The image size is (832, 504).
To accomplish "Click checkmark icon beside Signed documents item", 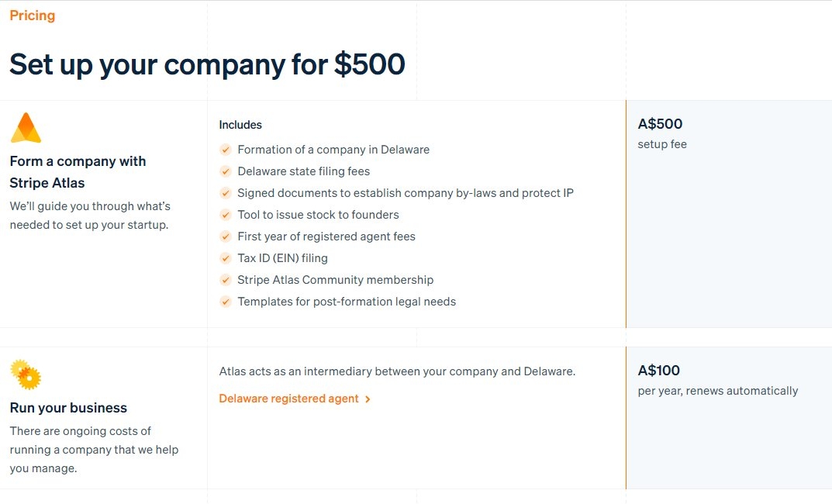I will click(x=226, y=193).
